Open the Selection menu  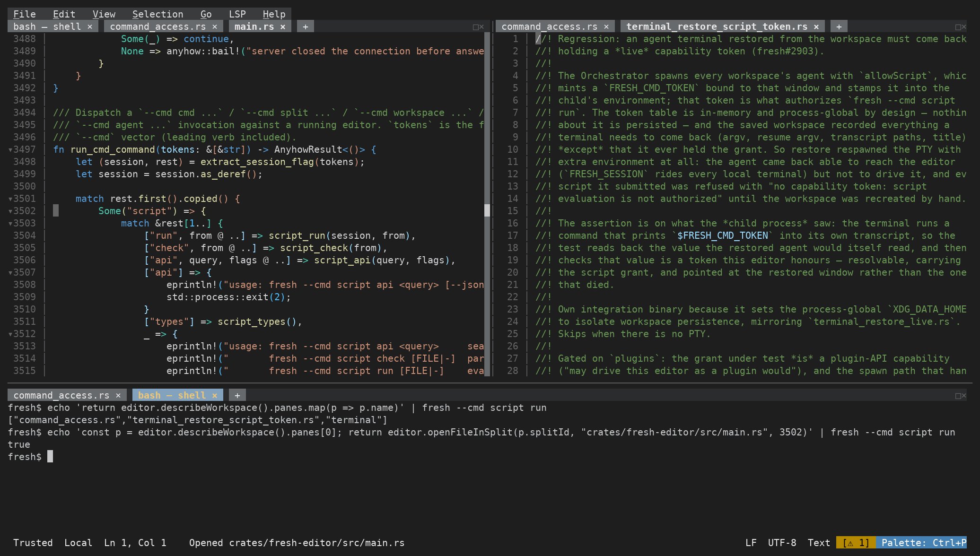click(158, 14)
